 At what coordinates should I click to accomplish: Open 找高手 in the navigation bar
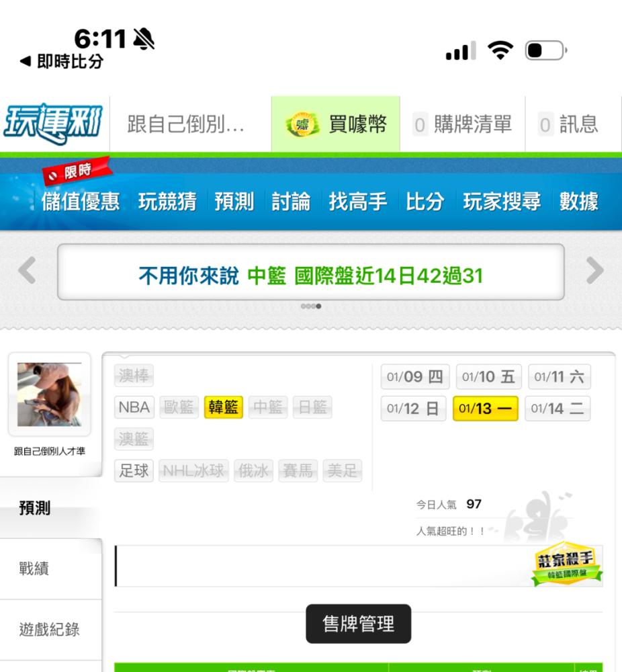358,202
